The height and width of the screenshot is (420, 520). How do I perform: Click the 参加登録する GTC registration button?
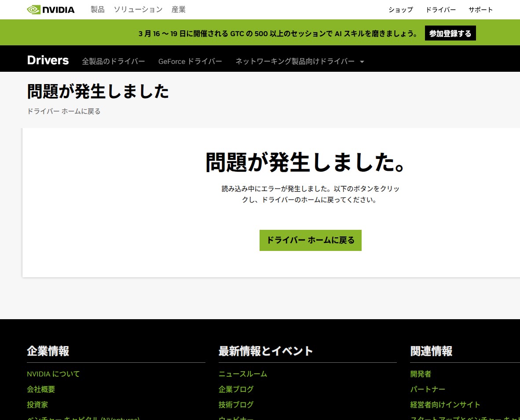(x=450, y=33)
